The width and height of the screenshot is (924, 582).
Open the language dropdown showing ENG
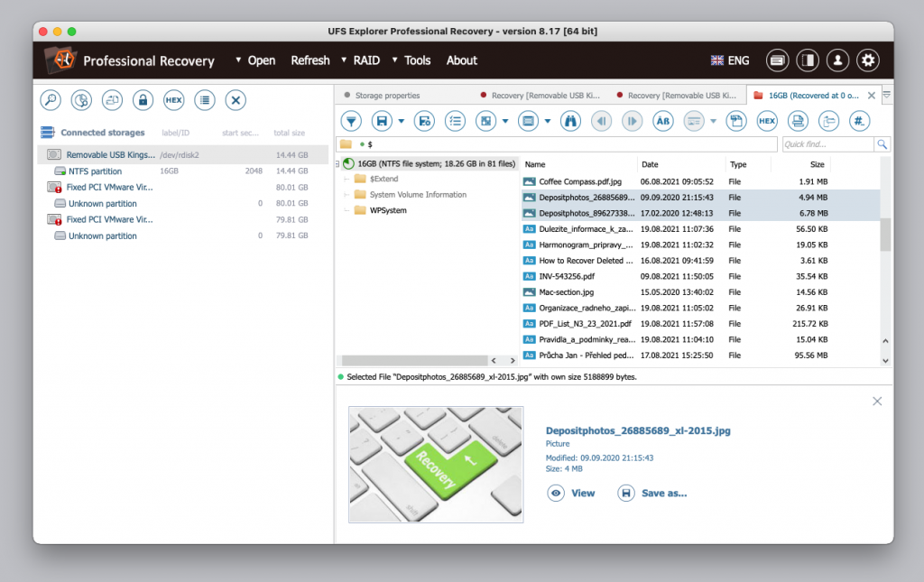point(729,60)
